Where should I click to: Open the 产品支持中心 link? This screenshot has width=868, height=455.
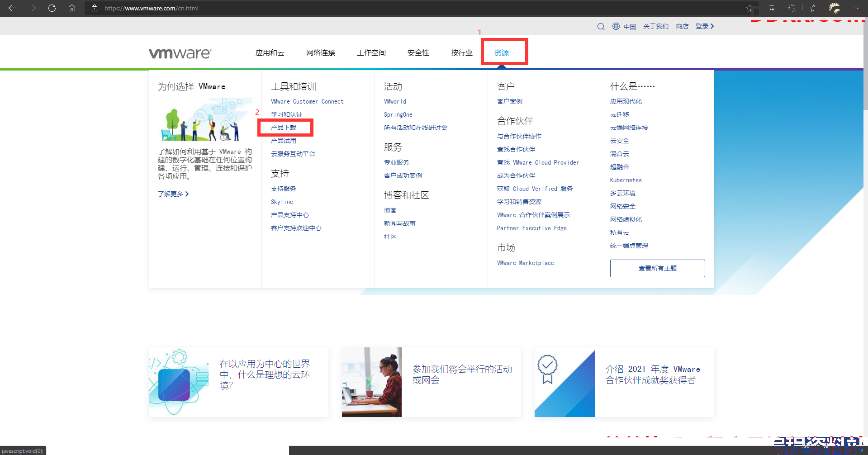(290, 215)
